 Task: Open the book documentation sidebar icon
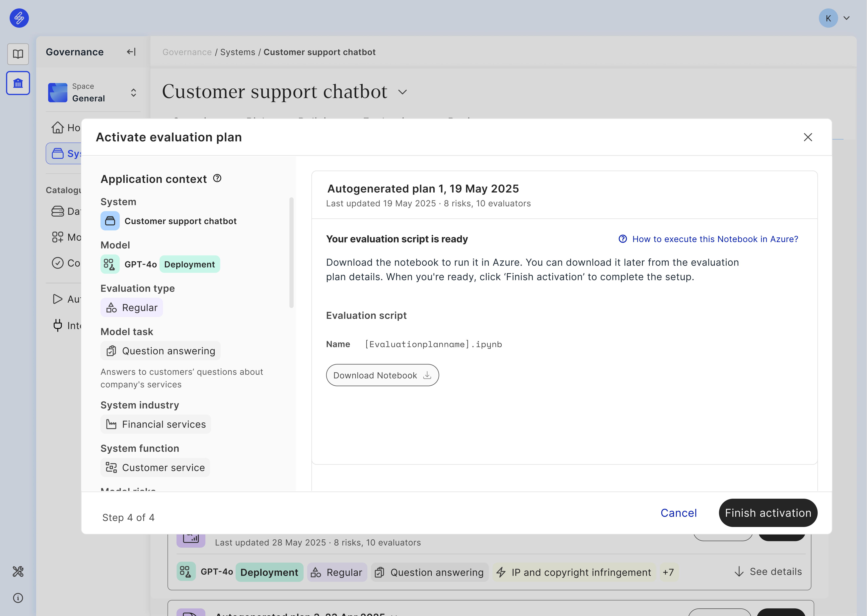[18, 54]
